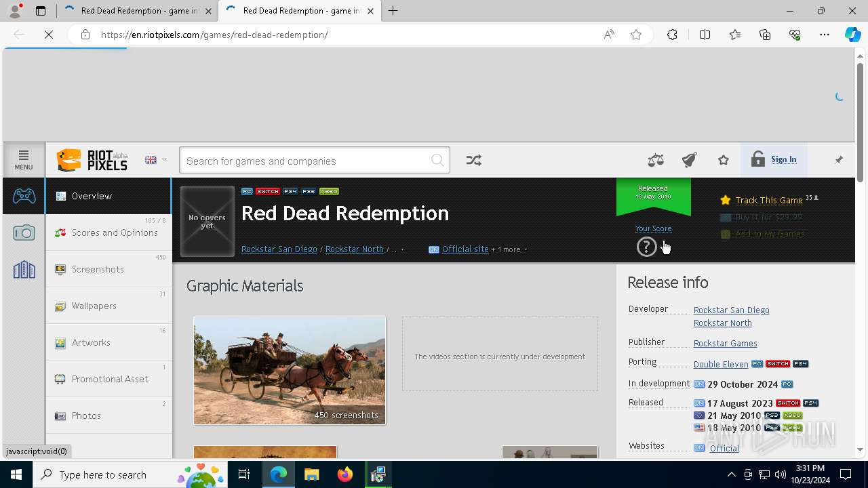Click the browser address bar
Screen dimensions: 868x488
[346, 35]
